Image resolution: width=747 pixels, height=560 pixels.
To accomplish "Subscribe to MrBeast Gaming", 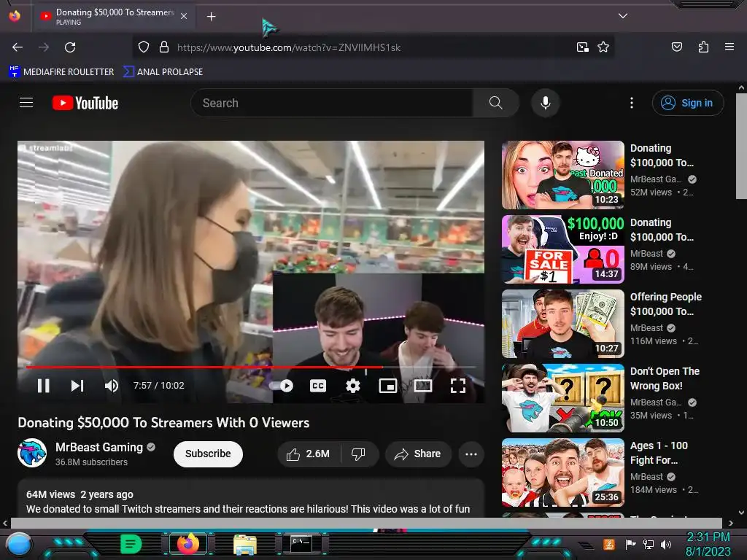I will (208, 454).
